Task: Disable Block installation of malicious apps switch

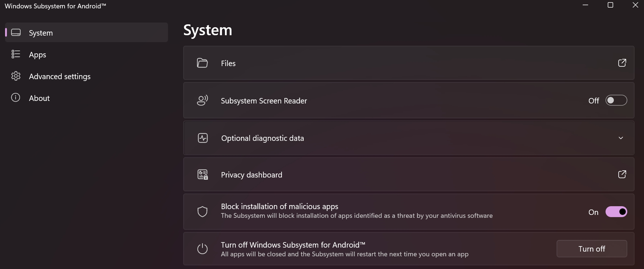Action: [x=616, y=212]
